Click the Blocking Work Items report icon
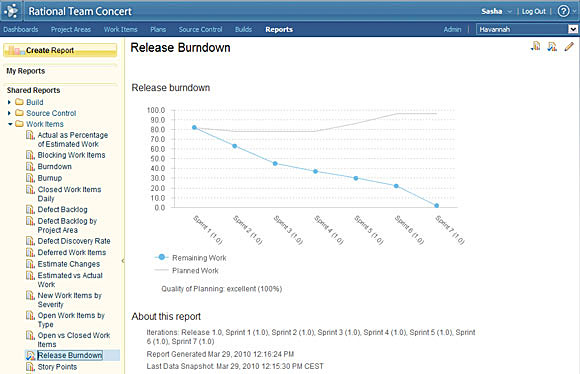The image size is (580, 374). [x=30, y=155]
